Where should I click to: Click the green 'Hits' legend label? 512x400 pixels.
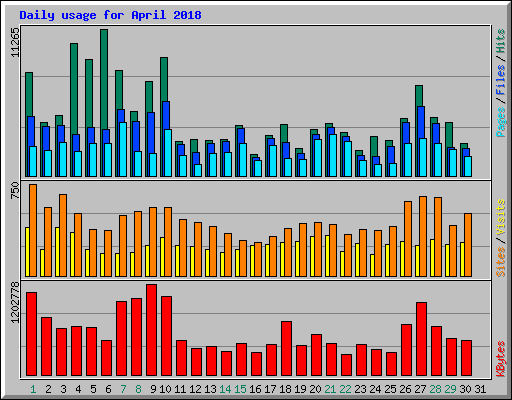pyautogui.click(x=501, y=41)
